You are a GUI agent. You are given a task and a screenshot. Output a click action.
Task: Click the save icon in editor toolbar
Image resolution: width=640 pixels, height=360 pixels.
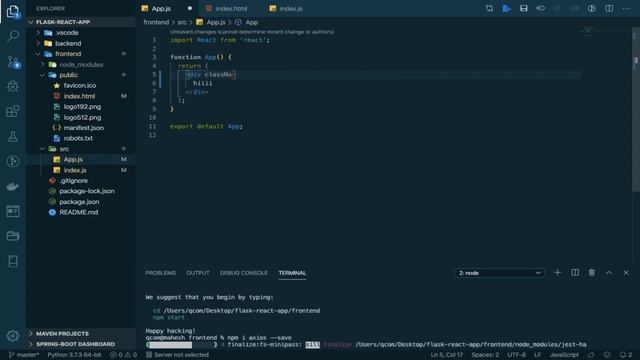point(524,9)
